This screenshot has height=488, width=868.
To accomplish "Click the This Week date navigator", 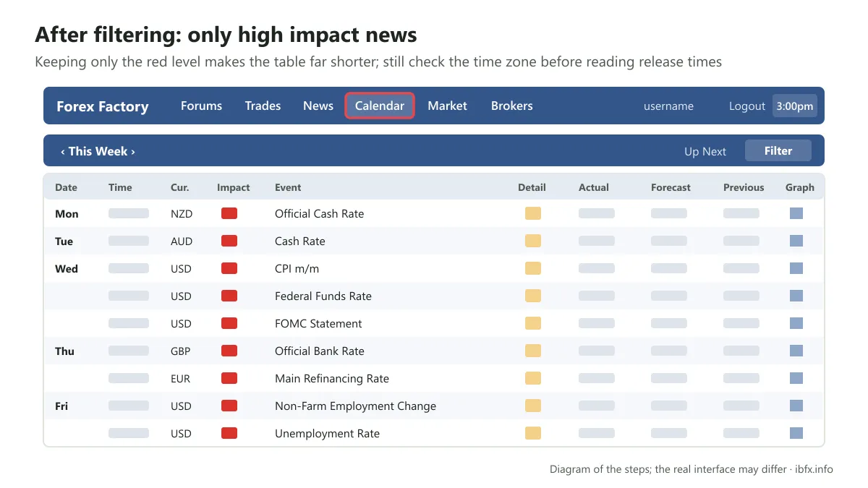I will pyautogui.click(x=98, y=151).
